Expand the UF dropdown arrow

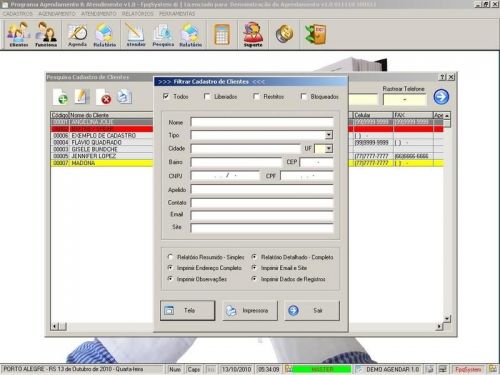click(329, 148)
